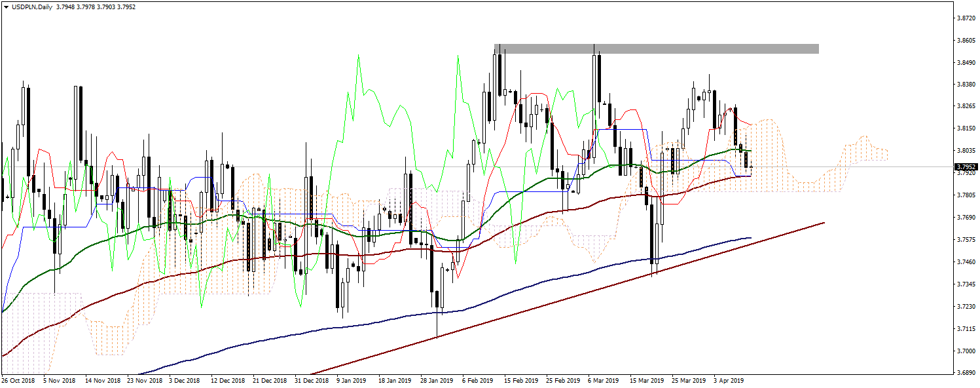The height and width of the screenshot is (388, 980).
Task: Click the 9 Jan 2019 date label
Action: 351,380
